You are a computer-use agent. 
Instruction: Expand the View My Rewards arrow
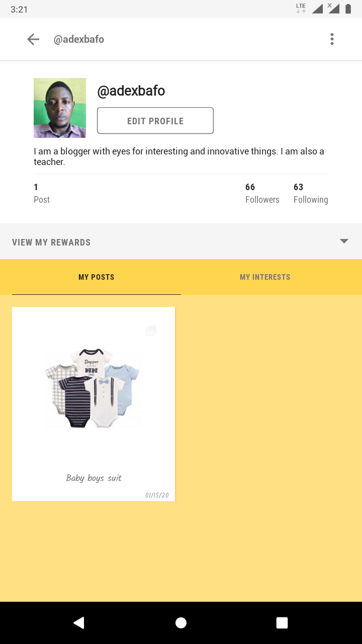(x=344, y=242)
